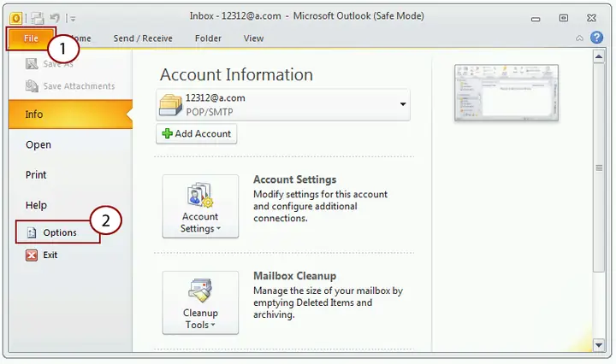Click the POP/SMTP account type text

click(210, 112)
